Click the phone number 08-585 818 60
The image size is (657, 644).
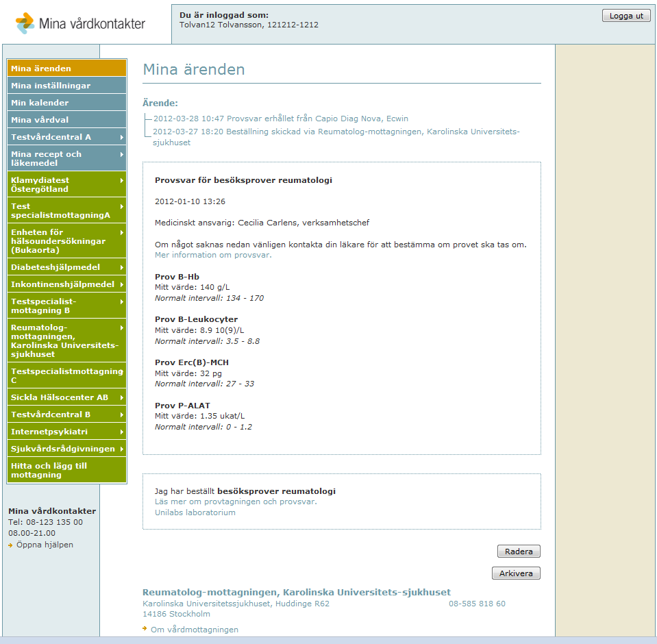point(477,604)
